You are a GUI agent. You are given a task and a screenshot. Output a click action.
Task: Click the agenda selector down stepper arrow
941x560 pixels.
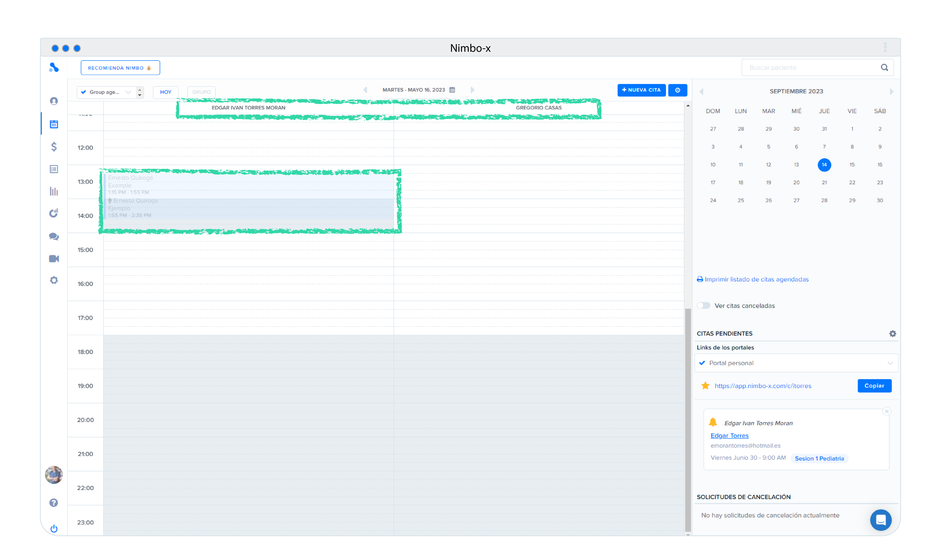click(140, 95)
